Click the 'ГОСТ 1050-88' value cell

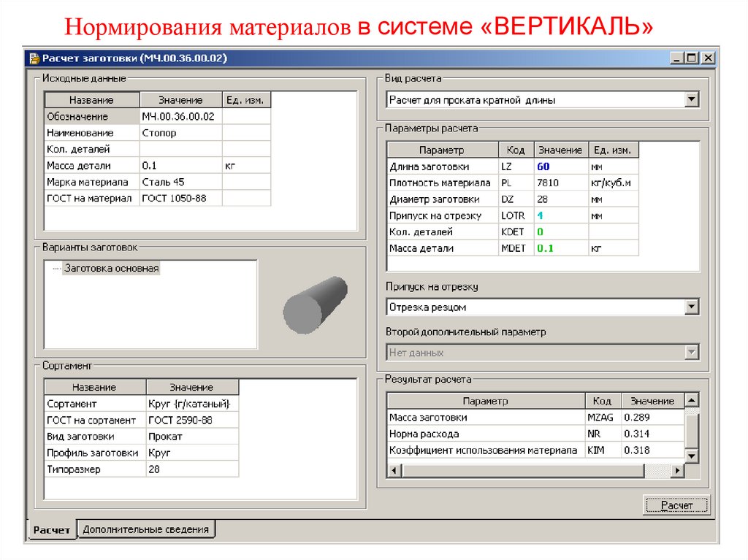[x=181, y=199]
